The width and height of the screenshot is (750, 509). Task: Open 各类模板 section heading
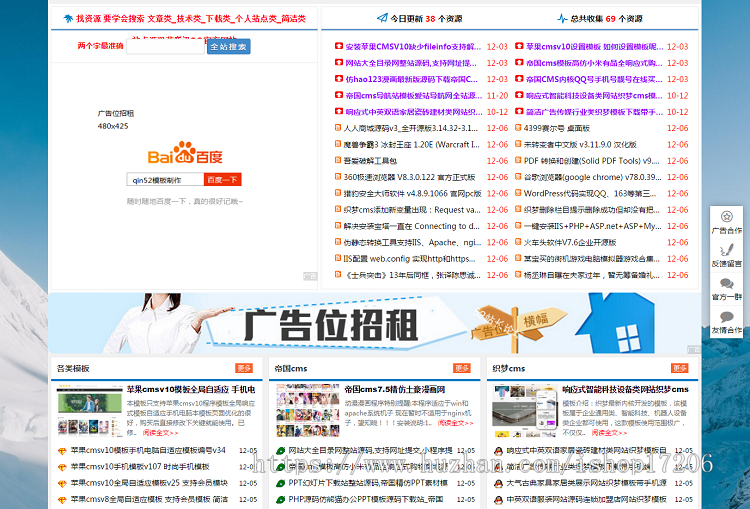point(73,368)
